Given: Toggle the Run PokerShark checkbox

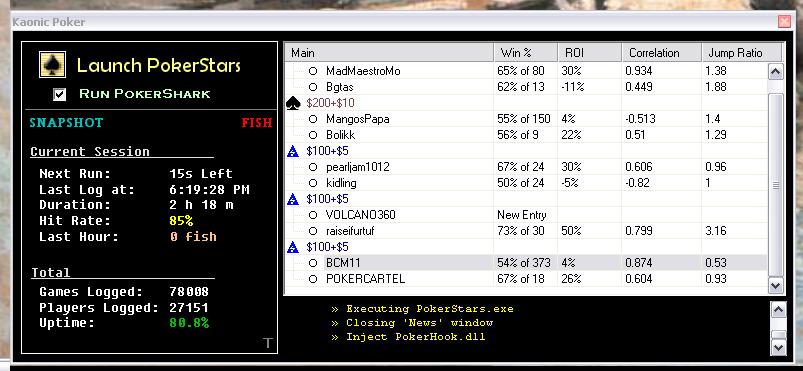Looking at the screenshot, I should point(60,94).
